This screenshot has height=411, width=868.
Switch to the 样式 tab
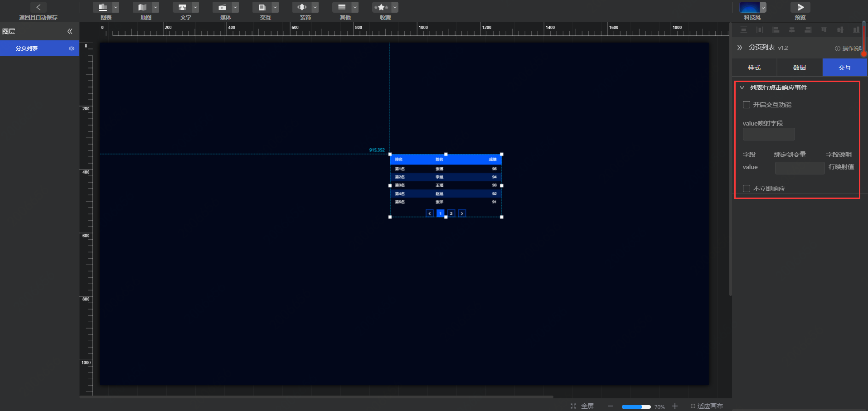(x=754, y=68)
